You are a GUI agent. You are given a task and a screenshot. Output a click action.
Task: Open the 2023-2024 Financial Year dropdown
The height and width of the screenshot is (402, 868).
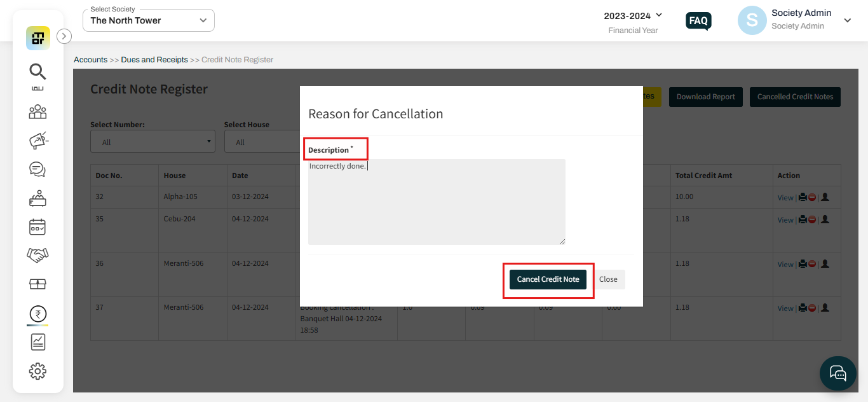coord(634,16)
